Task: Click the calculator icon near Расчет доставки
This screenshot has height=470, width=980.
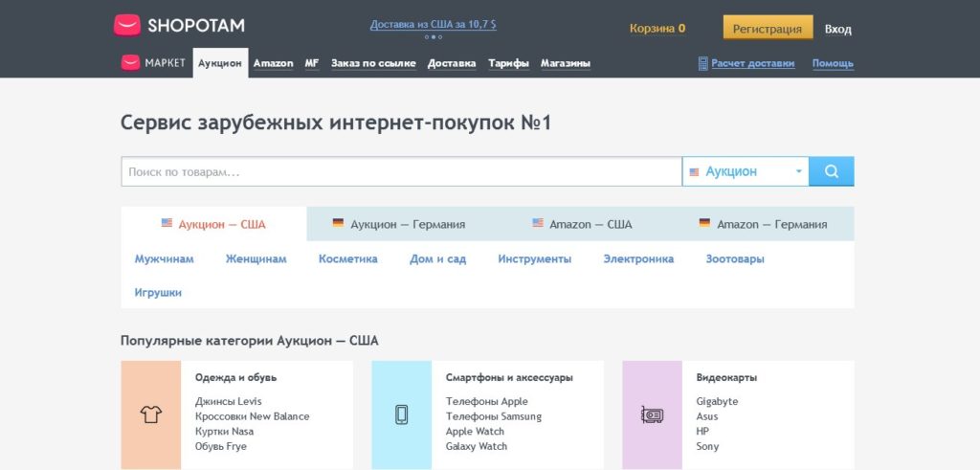Action: [x=702, y=64]
